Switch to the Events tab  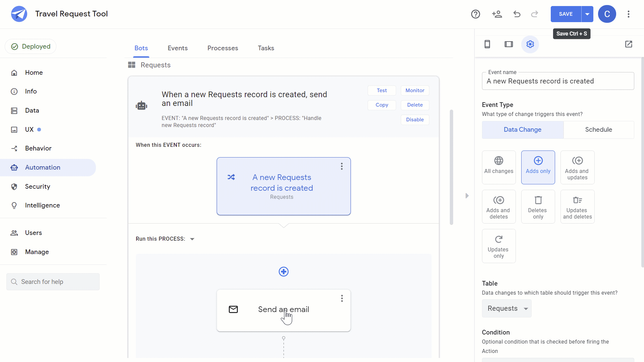pos(177,48)
